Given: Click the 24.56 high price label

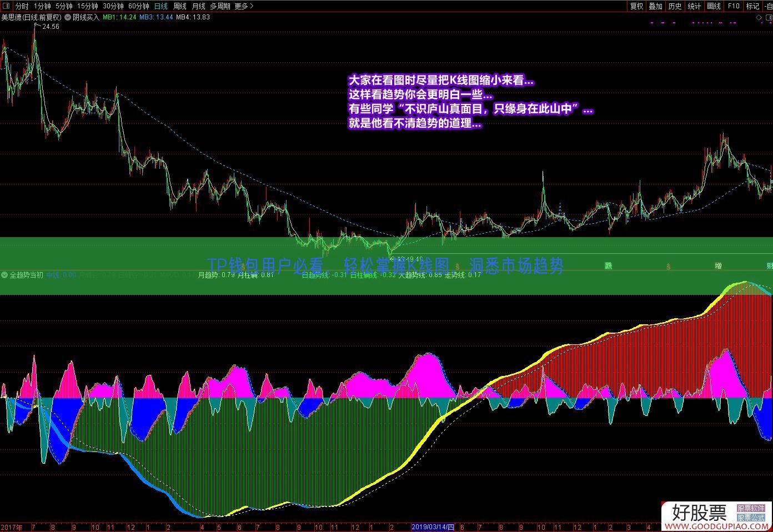Looking at the screenshot, I should 50,27.
